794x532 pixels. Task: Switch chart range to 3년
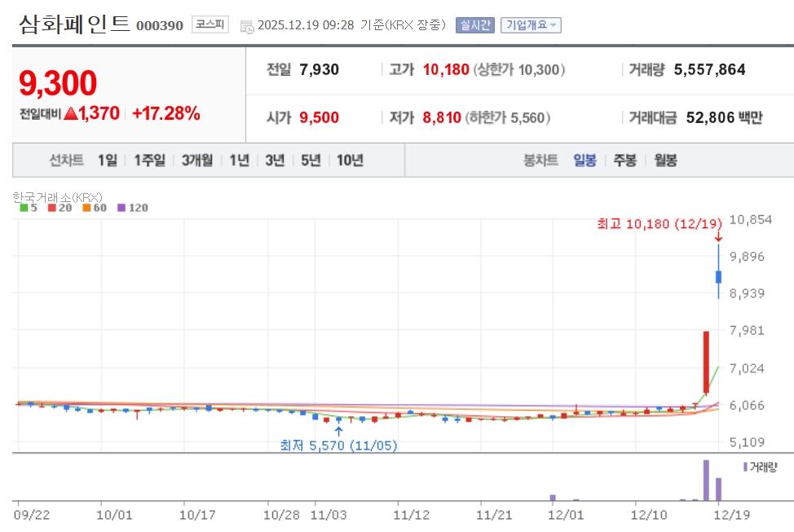[x=275, y=160]
